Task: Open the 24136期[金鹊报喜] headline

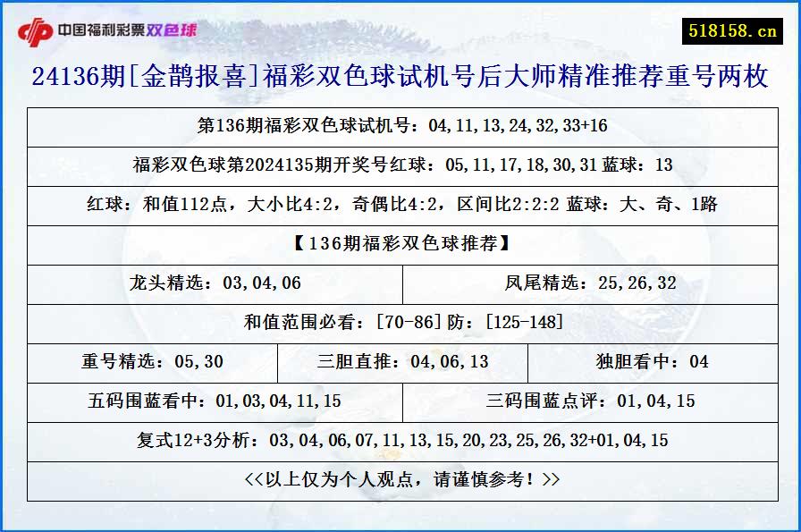Action: coord(400,76)
